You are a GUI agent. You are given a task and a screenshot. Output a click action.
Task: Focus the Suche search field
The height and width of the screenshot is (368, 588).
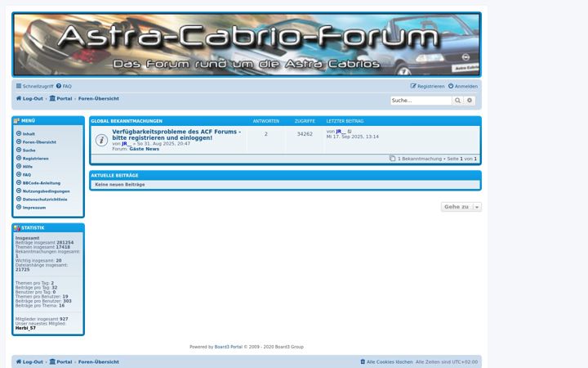(x=421, y=101)
